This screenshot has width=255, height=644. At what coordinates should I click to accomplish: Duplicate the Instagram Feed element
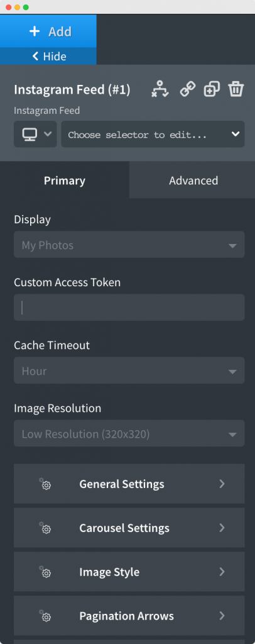[x=212, y=89]
